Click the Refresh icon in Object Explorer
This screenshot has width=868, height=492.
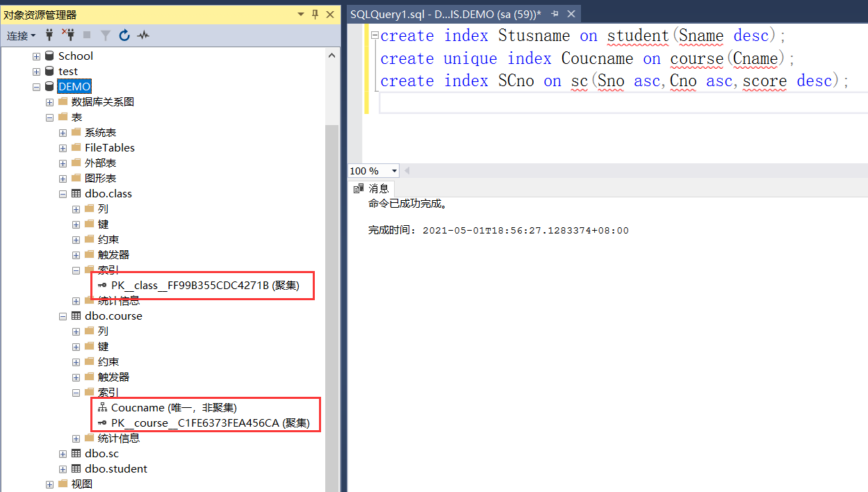click(125, 35)
